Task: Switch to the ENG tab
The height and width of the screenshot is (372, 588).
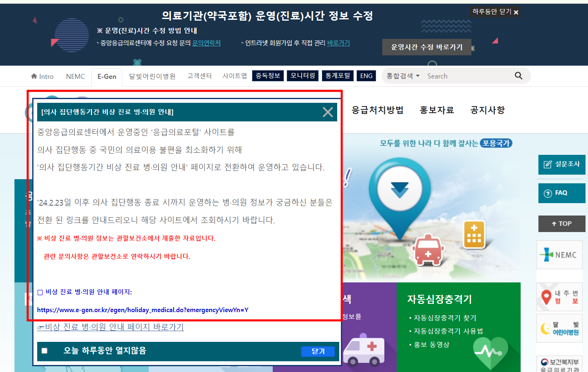Action: pyautogui.click(x=366, y=76)
